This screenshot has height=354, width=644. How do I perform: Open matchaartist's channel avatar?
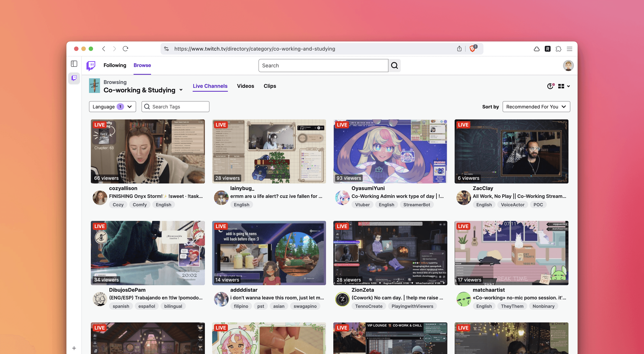coord(464,299)
